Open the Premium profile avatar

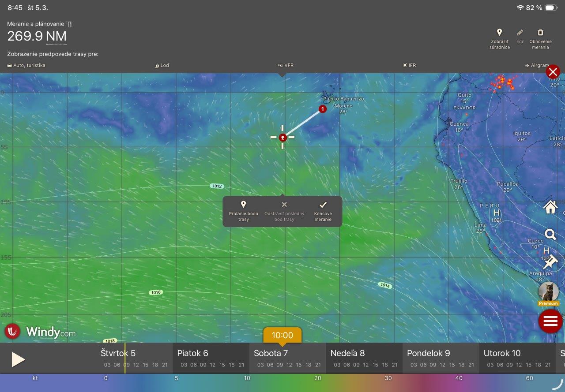548,292
